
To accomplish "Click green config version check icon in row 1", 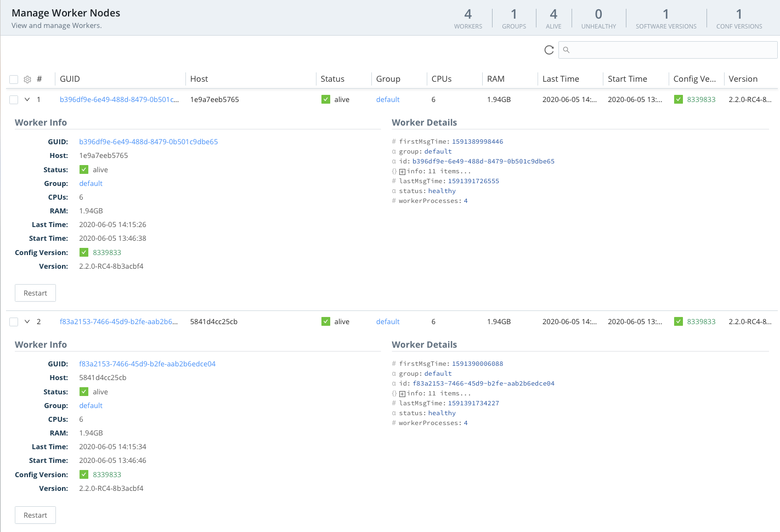I will click(x=679, y=99).
